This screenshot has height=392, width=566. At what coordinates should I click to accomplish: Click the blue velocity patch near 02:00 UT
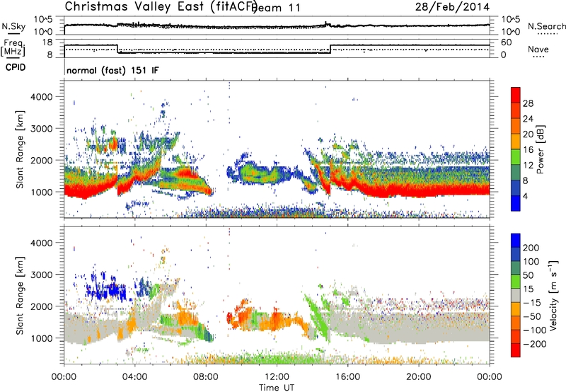pos(107,289)
